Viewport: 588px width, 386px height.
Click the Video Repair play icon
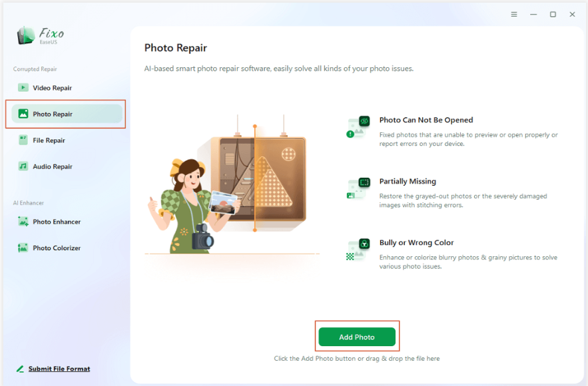23,88
